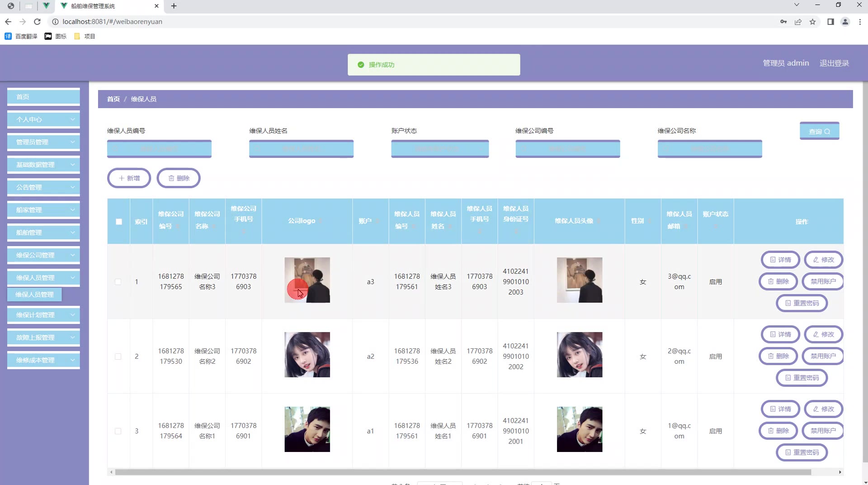Expand the 维保公司管理 sidebar menu
This screenshot has height=485, width=868.
pos(43,255)
